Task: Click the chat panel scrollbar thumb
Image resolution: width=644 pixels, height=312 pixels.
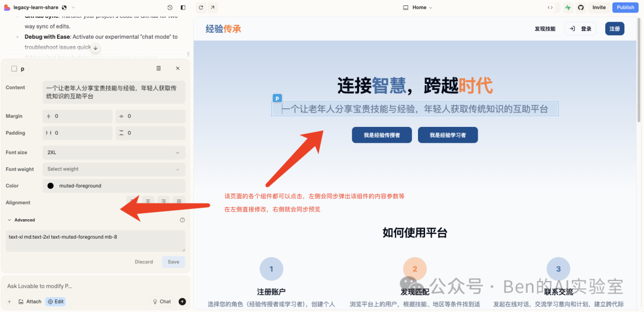Action: 188,54
